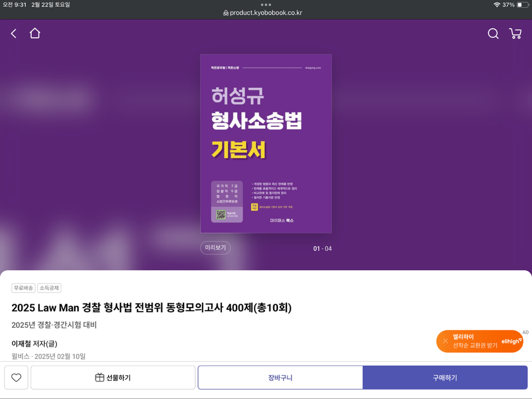Image resolution: width=532 pixels, height=399 pixels.
Task: Open the home page via house icon
Action: (x=35, y=33)
